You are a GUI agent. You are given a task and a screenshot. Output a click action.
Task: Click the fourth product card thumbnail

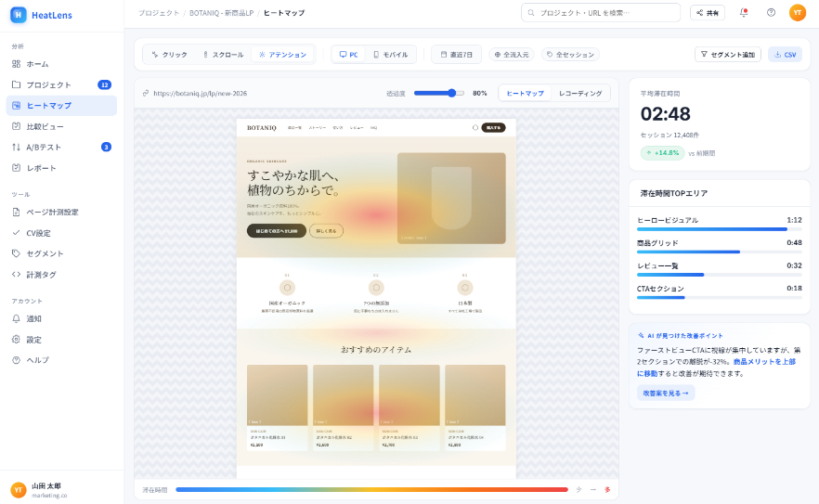(475, 395)
